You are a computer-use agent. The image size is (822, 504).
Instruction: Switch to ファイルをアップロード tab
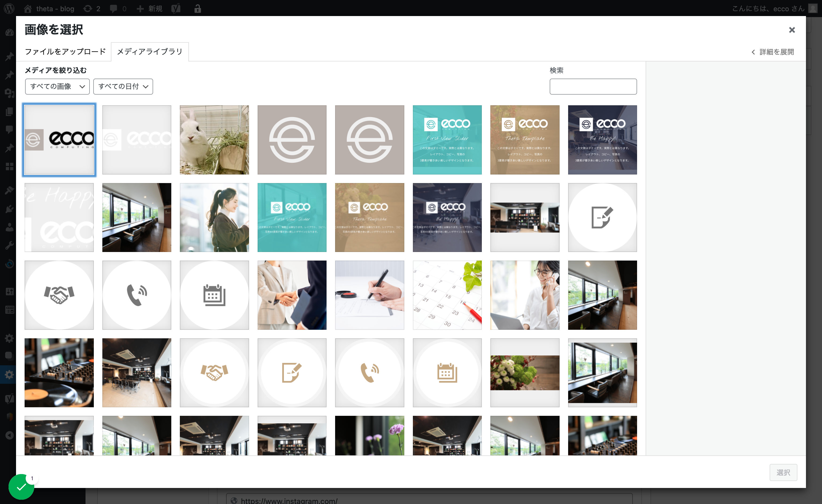65,52
